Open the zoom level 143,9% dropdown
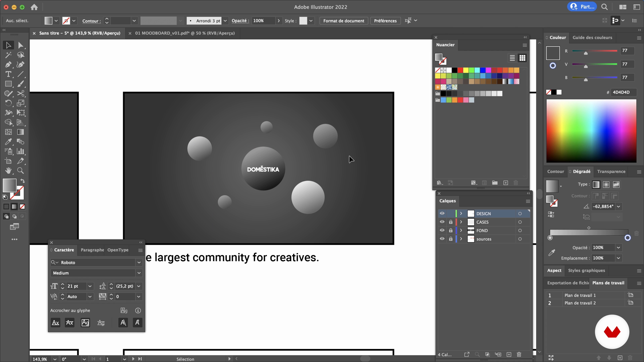The image size is (644, 362). (x=55, y=359)
